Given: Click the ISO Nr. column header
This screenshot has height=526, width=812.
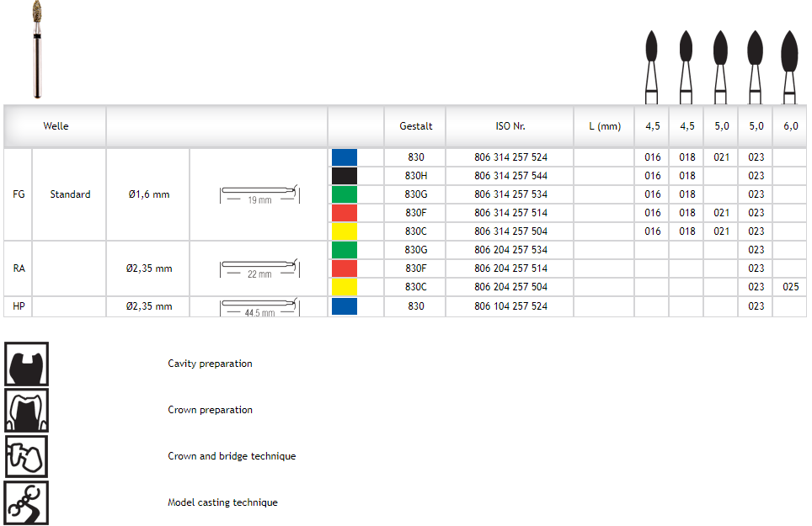Looking at the screenshot, I should (x=510, y=126).
